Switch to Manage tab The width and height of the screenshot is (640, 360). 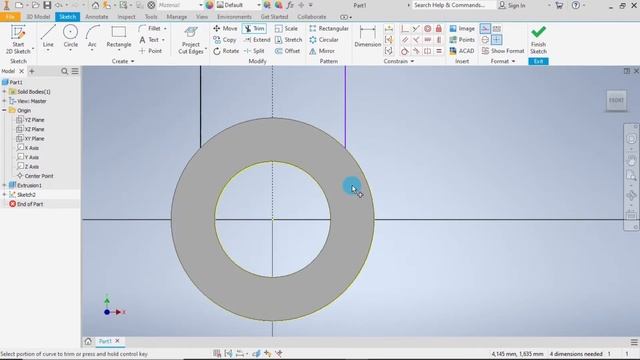coord(177,17)
